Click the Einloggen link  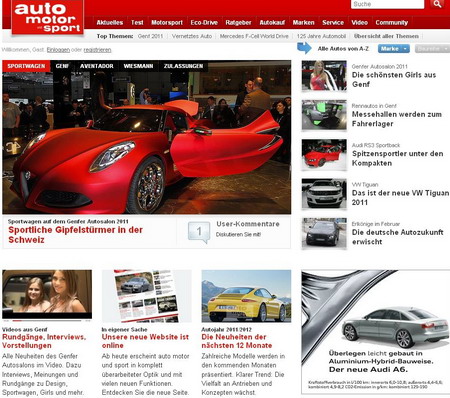pos(58,50)
